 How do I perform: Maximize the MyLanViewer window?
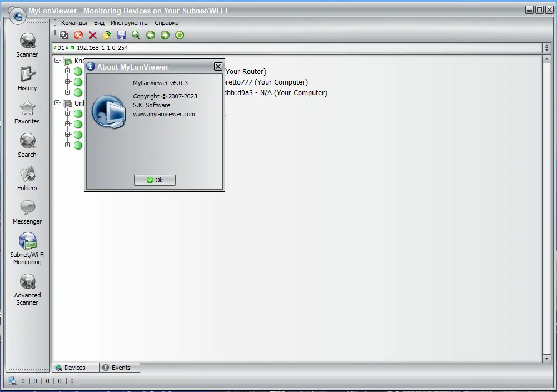[x=539, y=10]
